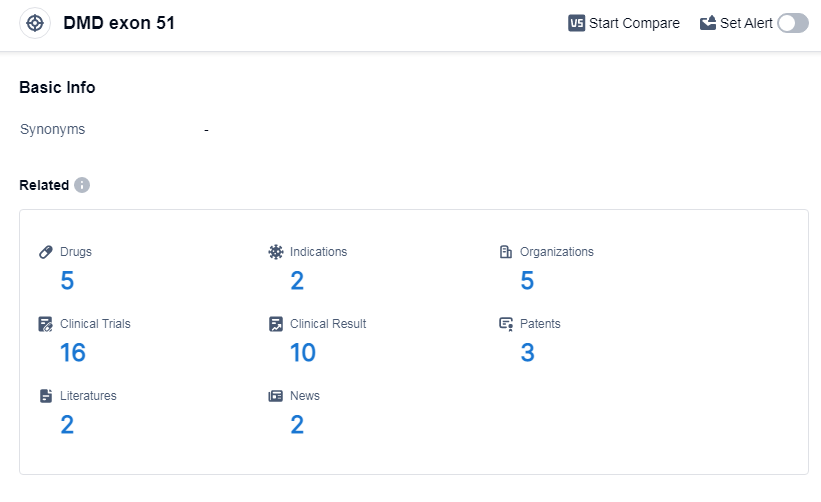Click the News newspaper icon
Viewport: 821px width, 502px height.
click(276, 396)
